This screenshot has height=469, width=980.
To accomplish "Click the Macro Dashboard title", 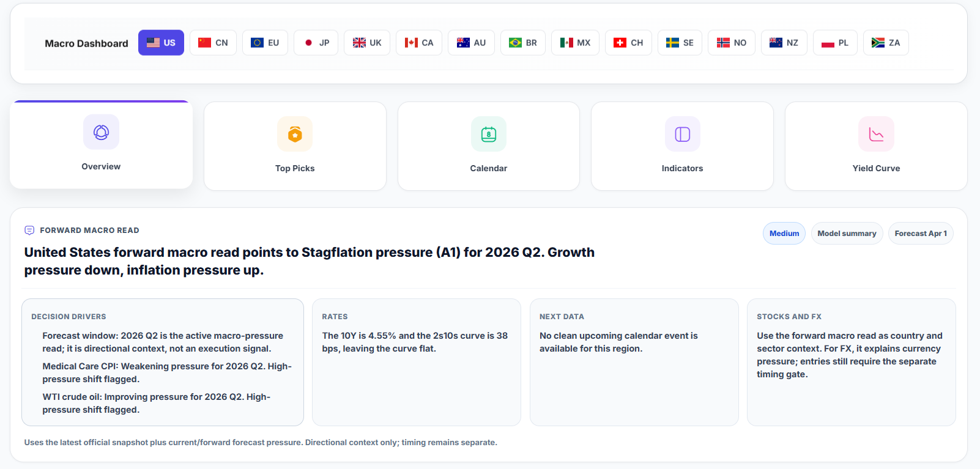I will pos(86,43).
